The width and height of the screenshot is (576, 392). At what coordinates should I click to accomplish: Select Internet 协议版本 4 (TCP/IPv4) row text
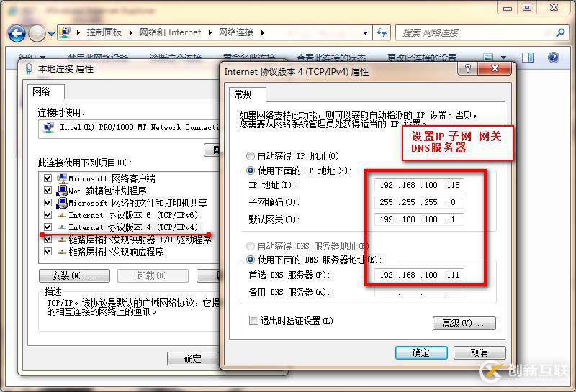pos(133,227)
